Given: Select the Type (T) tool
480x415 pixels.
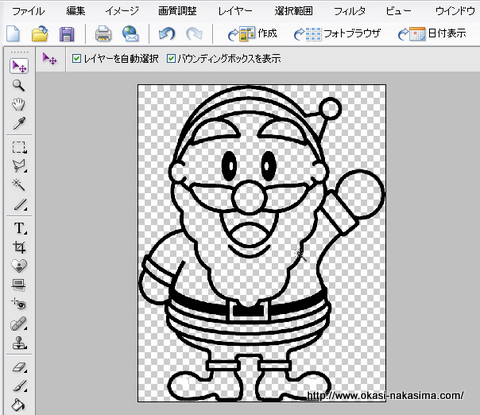Looking at the screenshot, I should coord(20,228).
